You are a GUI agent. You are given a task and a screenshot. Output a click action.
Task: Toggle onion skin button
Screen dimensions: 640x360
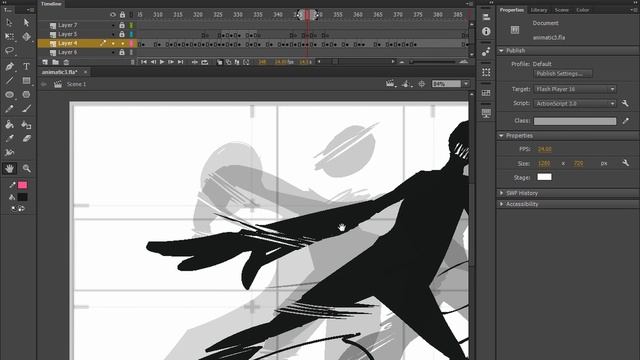tap(220, 62)
